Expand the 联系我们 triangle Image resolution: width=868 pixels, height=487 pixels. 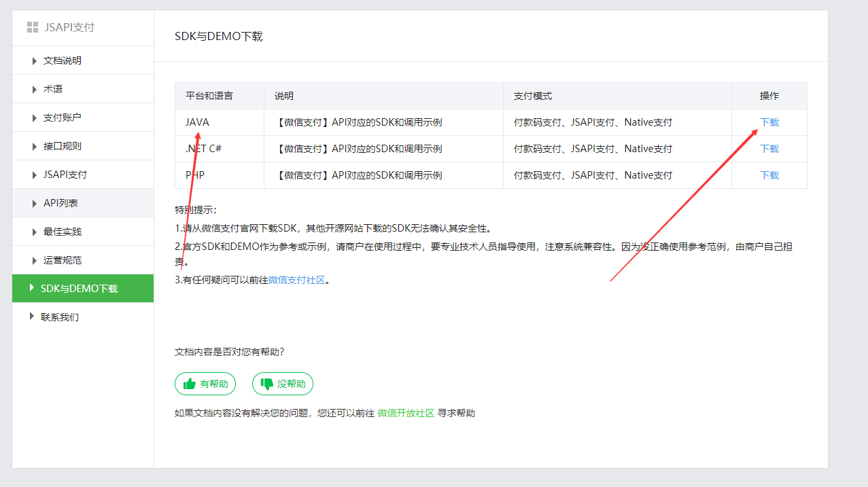32,317
